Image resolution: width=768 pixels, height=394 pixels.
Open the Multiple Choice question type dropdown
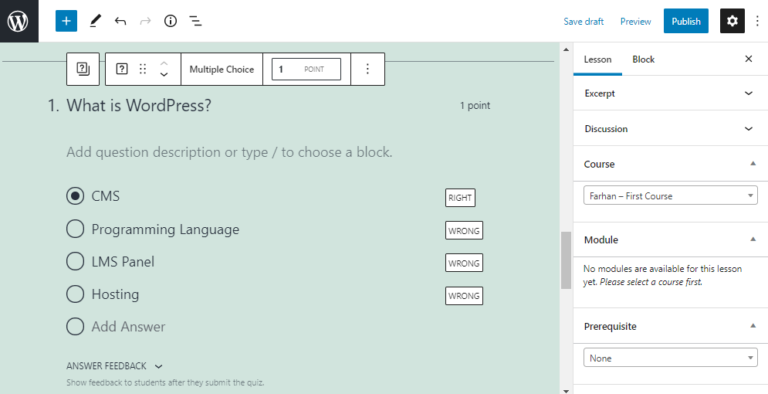[x=222, y=69]
